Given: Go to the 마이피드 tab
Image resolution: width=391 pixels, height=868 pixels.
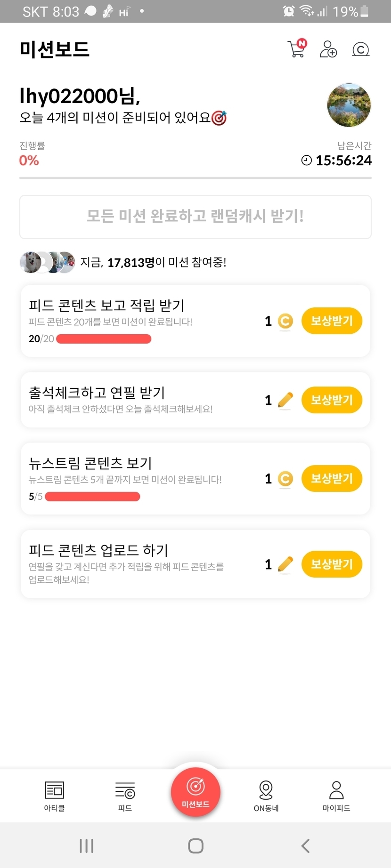Looking at the screenshot, I should [336, 796].
